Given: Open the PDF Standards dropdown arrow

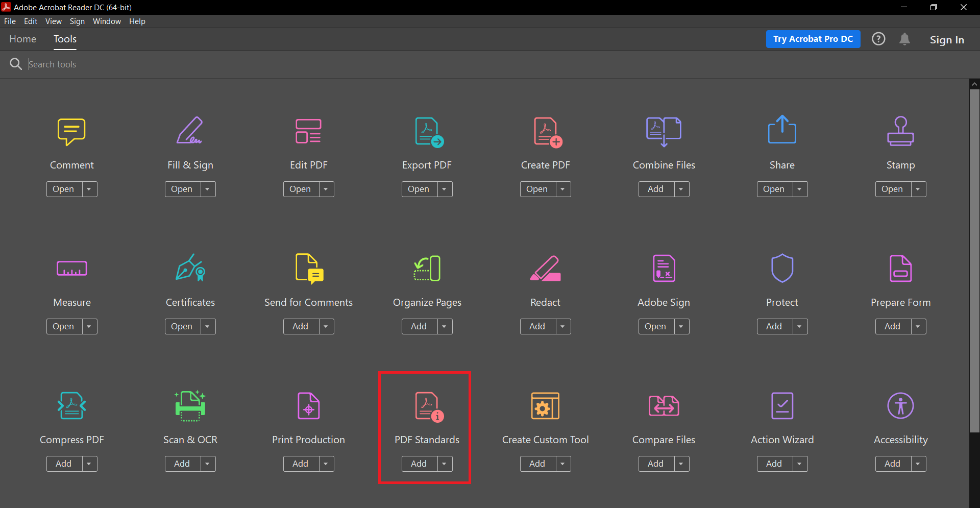Looking at the screenshot, I should click(x=445, y=464).
